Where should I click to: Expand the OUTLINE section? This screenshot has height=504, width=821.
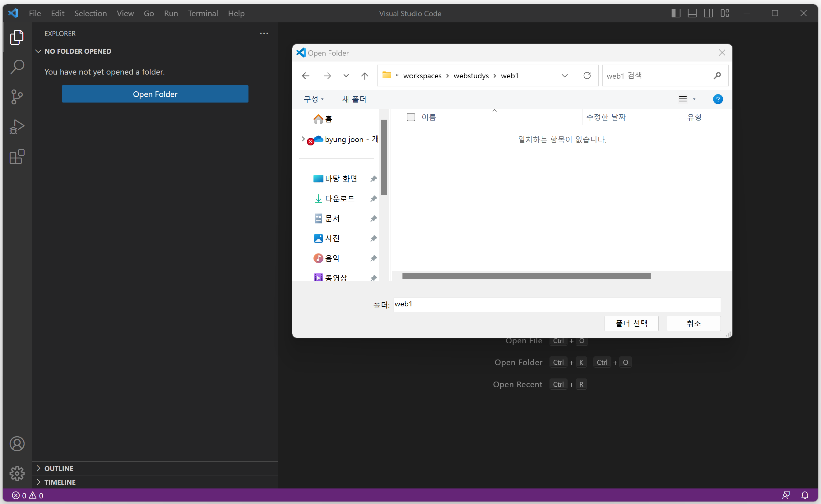59,468
